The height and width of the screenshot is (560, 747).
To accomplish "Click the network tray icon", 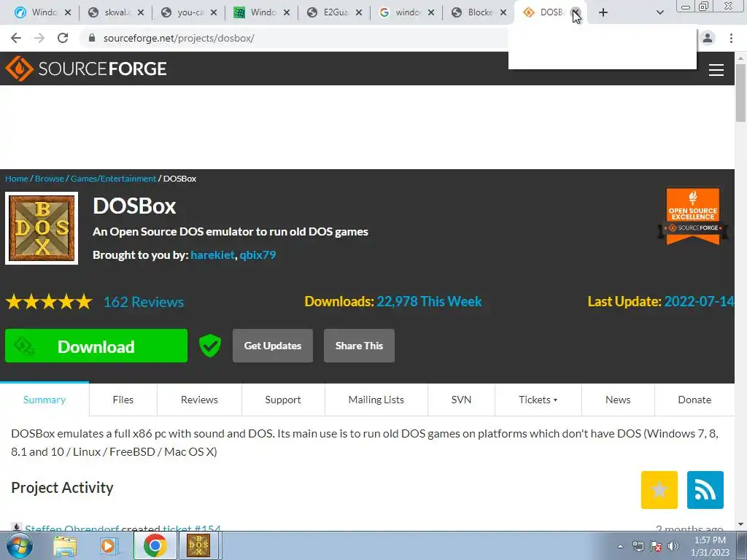I will tap(638, 546).
